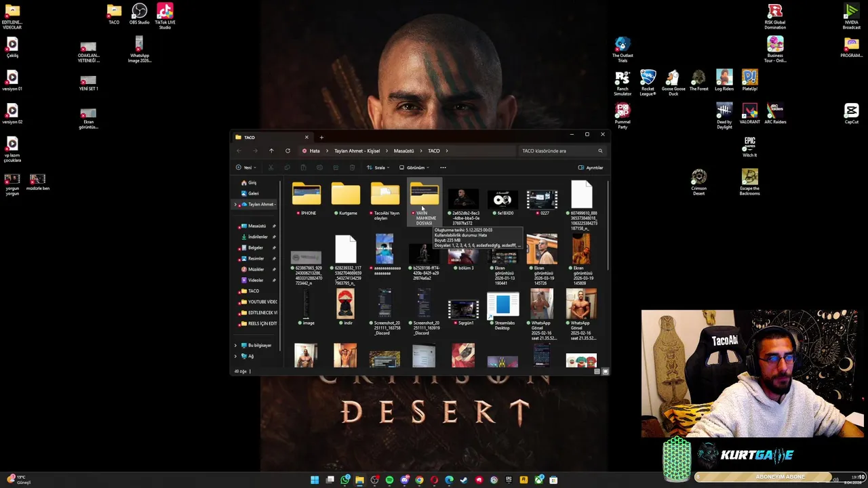868x488 pixels.
Task: Open a new tab with the plus button
Action: click(x=321, y=137)
